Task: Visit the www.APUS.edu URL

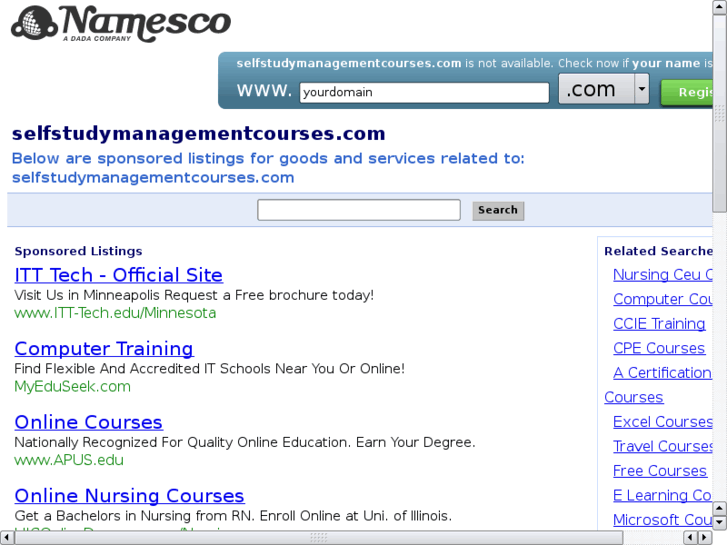Action: tap(69, 460)
